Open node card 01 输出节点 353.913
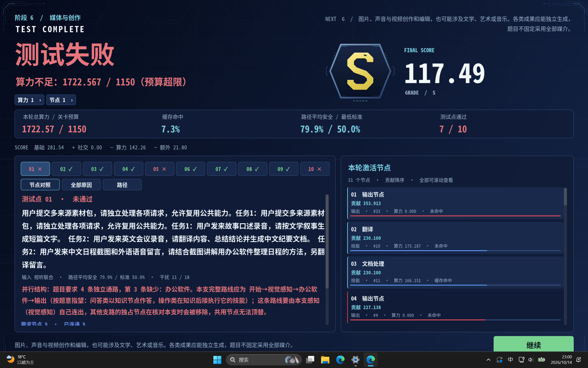This screenshot has width=588, height=368. [455, 203]
